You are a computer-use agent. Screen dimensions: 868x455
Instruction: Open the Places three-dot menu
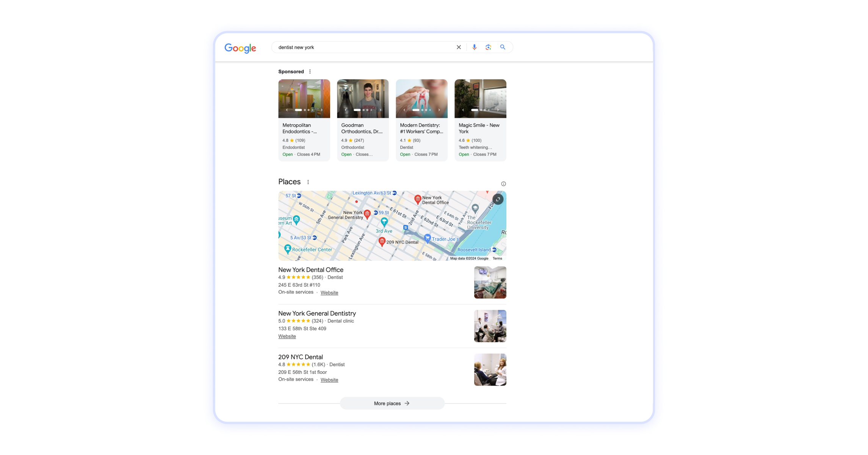(308, 182)
